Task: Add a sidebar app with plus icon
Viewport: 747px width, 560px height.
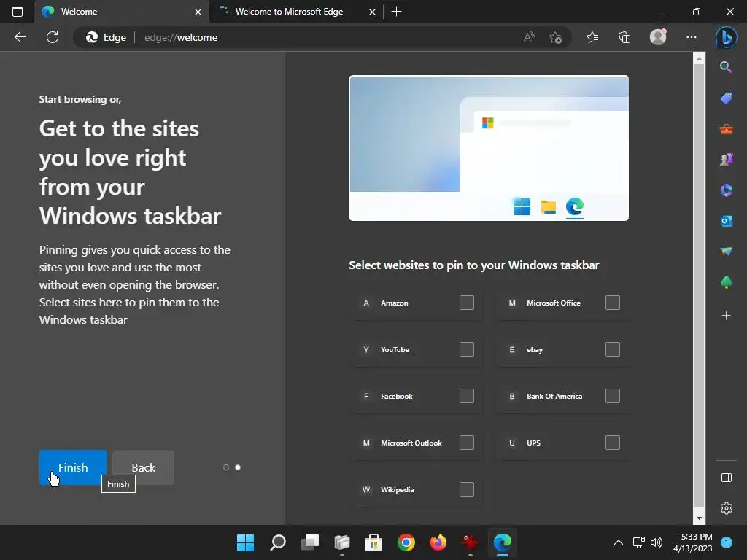Action: coord(726,315)
